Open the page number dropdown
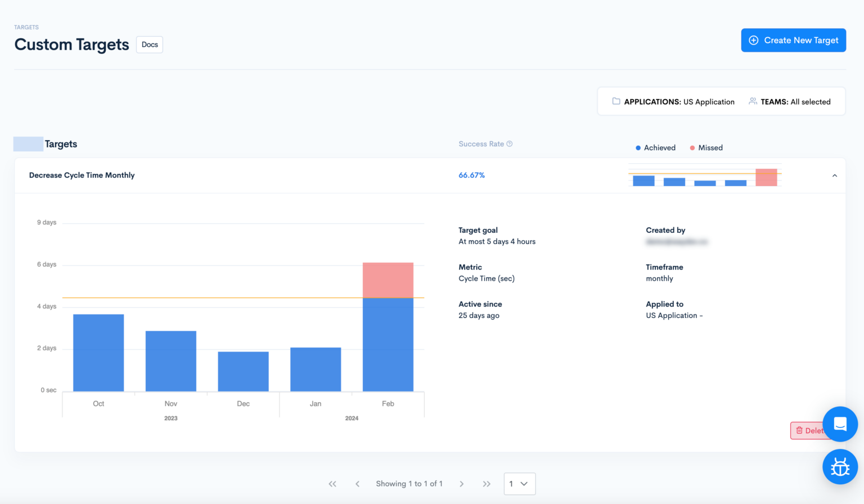Screen dimensions: 864x504 point(519,484)
